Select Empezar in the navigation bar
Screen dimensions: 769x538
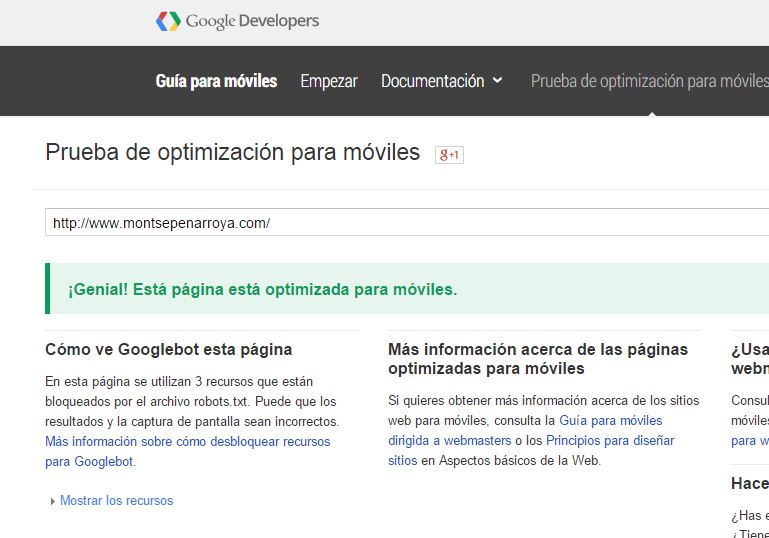pos(328,81)
